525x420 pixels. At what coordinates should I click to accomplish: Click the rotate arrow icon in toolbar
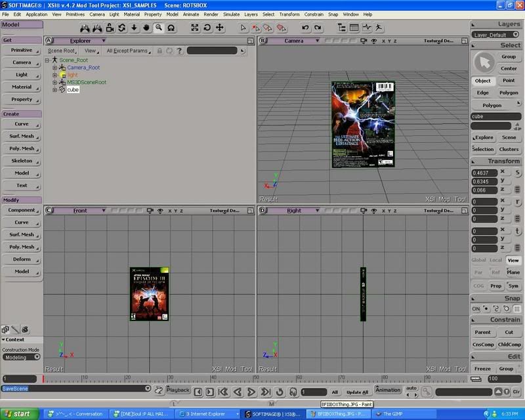point(207,28)
